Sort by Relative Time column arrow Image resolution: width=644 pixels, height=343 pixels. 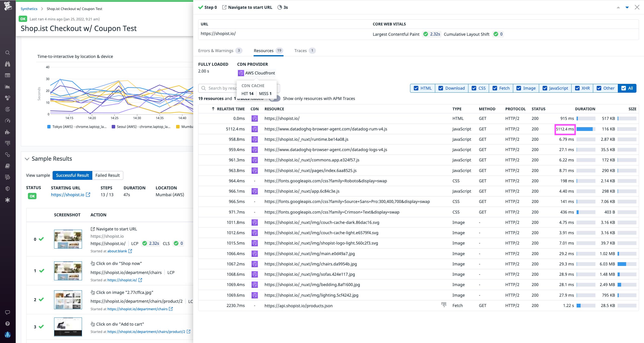click(213, 109)
